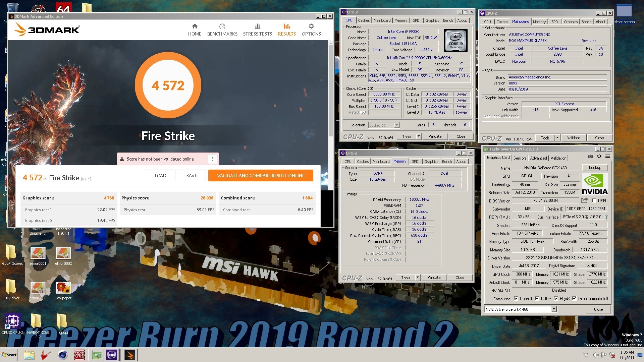This screenshot has width=644, height=362.
Task: Open Tools dropdown arrow in Mainboard window
Action: pyautogui.click(x=557, y=138)
